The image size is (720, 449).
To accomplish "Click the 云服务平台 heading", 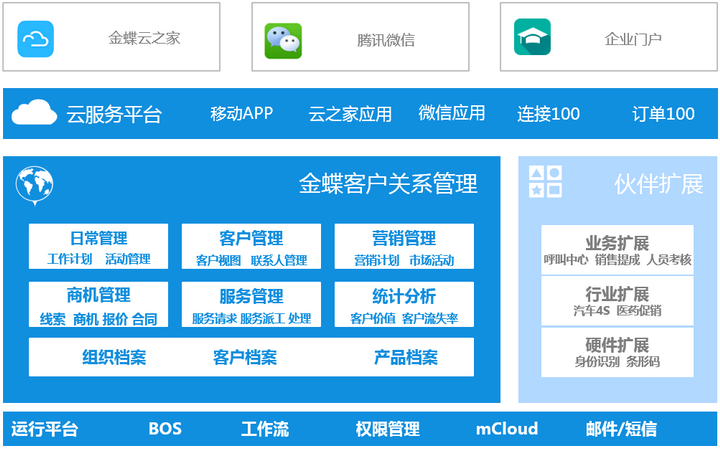I will pos(114,114).
